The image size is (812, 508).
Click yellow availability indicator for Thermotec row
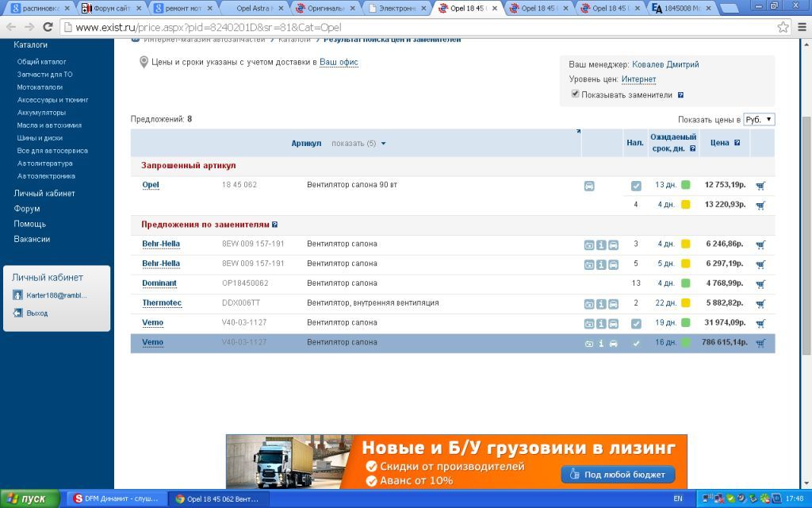point(686,303)
